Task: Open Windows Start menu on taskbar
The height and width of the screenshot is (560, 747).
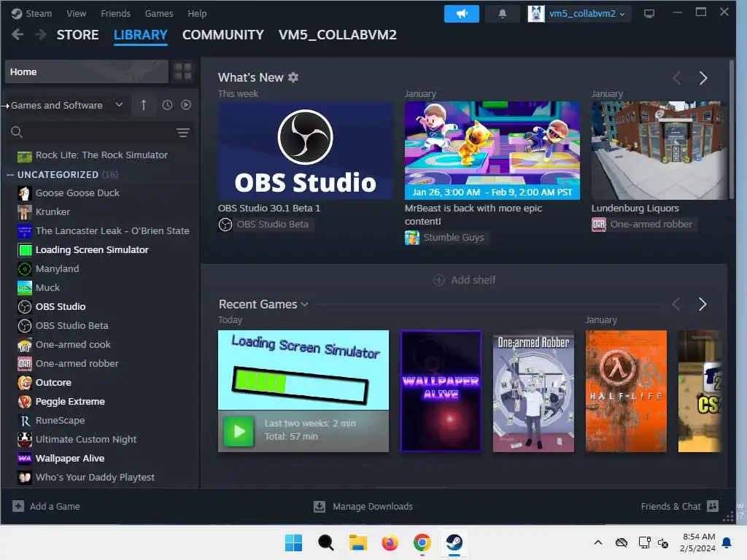Action: 293,542
